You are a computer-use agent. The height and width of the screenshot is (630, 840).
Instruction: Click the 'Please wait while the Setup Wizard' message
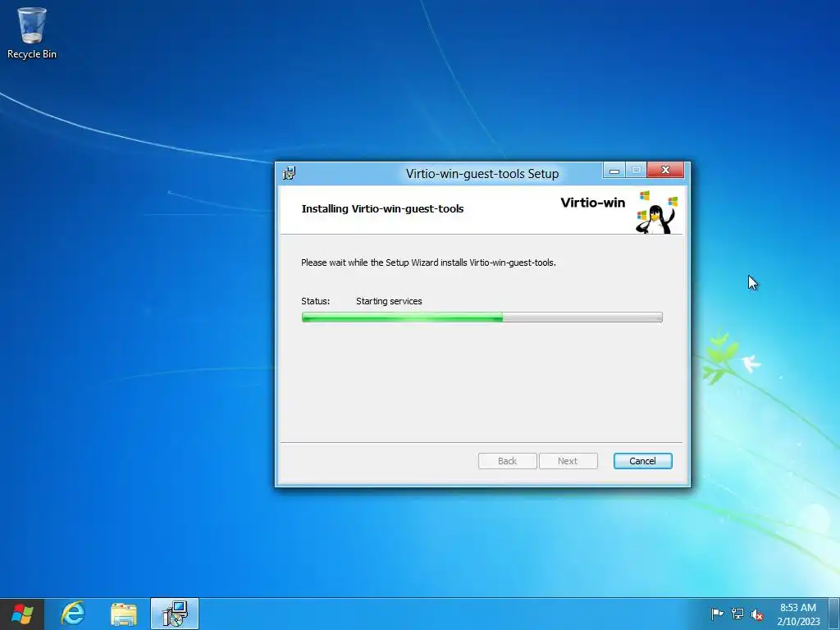point(428,262)
